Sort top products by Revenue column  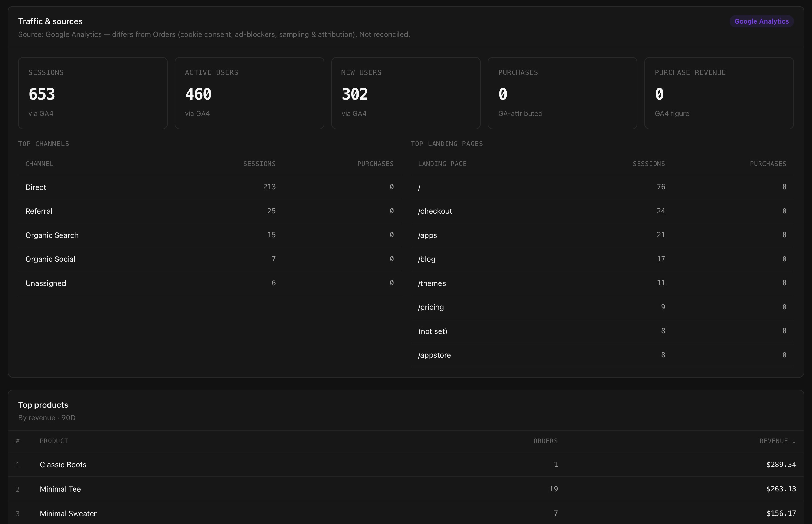[777, 441]
